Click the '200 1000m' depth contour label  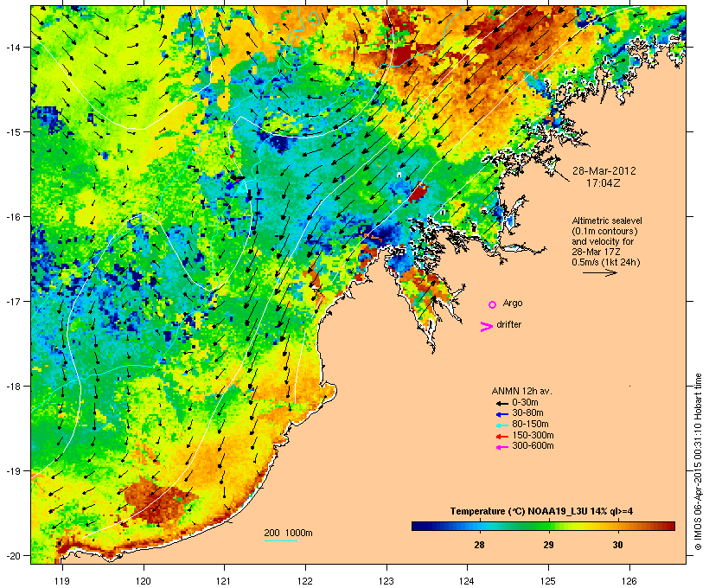(288, 533)
